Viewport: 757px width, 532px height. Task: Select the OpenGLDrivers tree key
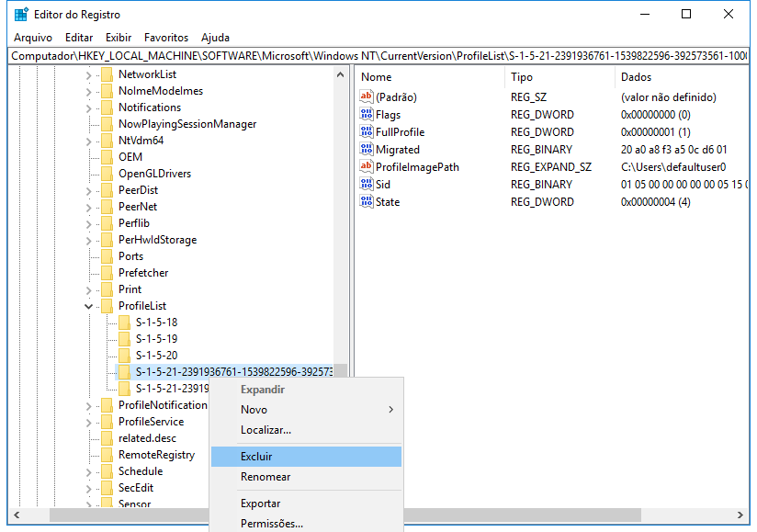pyautogui.click(x=154, y=174)
